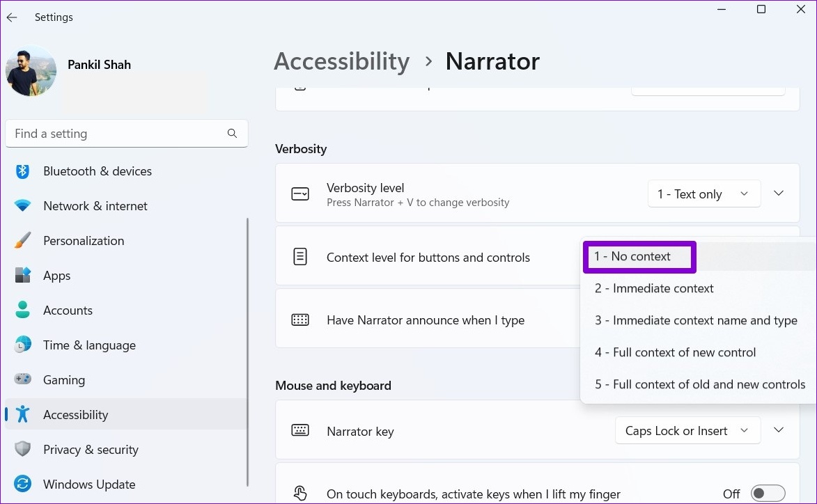Click the search magnifier icon
This screenshot has height=504, width=817.
[232, 133]
